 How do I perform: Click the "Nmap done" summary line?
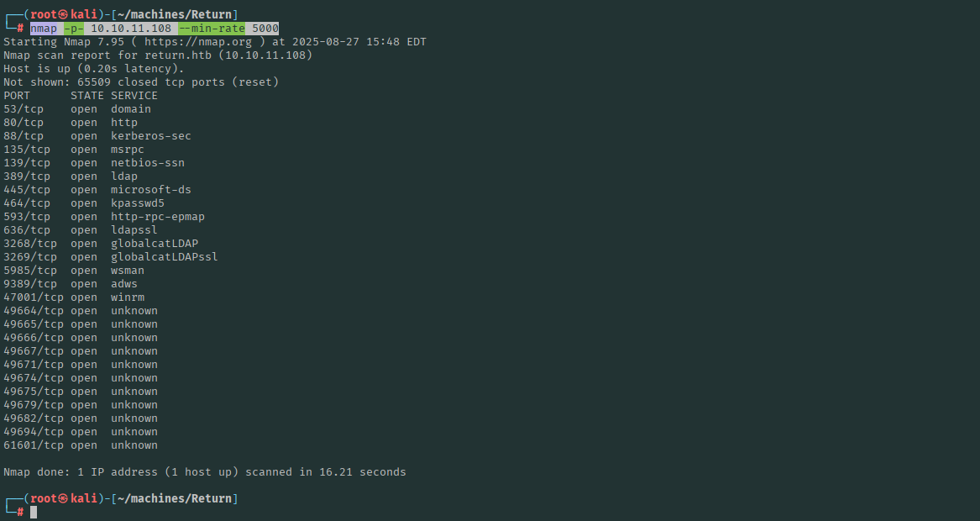coord(205,472)
